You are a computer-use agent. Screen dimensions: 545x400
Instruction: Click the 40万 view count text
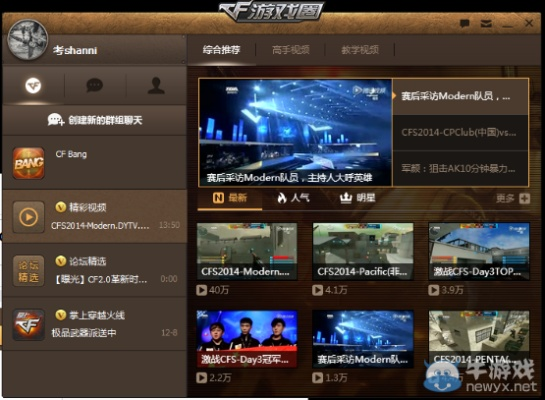coord(219,290)
